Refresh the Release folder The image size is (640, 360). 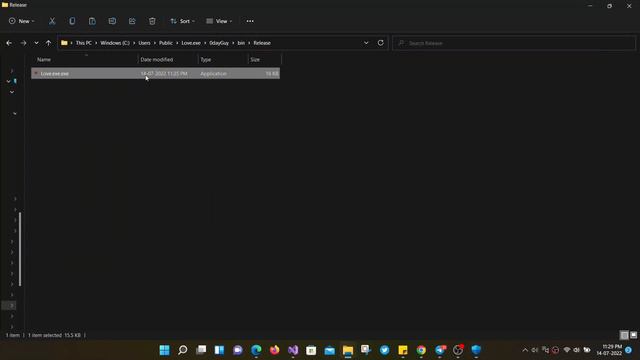(x=380, y=43)
